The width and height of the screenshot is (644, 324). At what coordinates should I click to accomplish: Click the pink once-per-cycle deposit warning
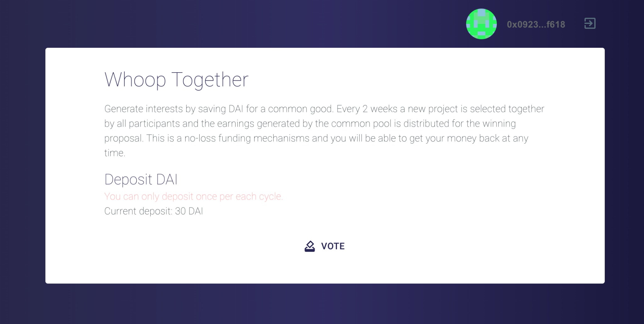[x=194, y=196]
